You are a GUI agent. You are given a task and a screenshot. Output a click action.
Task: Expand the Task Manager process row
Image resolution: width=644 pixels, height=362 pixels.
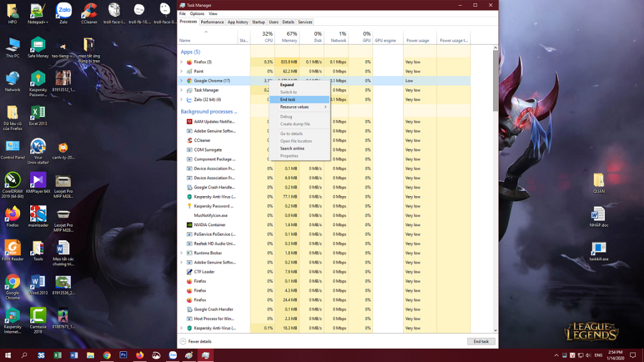coord(182,90)
